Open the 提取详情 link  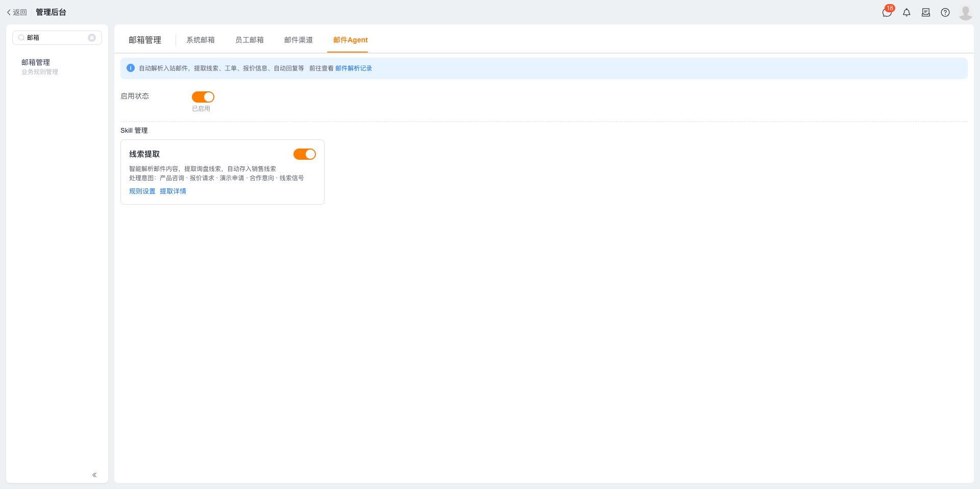[x=173, y=191]
